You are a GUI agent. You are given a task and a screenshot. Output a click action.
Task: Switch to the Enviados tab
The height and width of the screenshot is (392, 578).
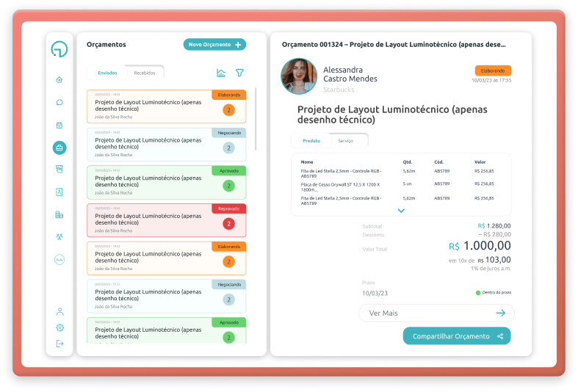(x=107, y=73)
